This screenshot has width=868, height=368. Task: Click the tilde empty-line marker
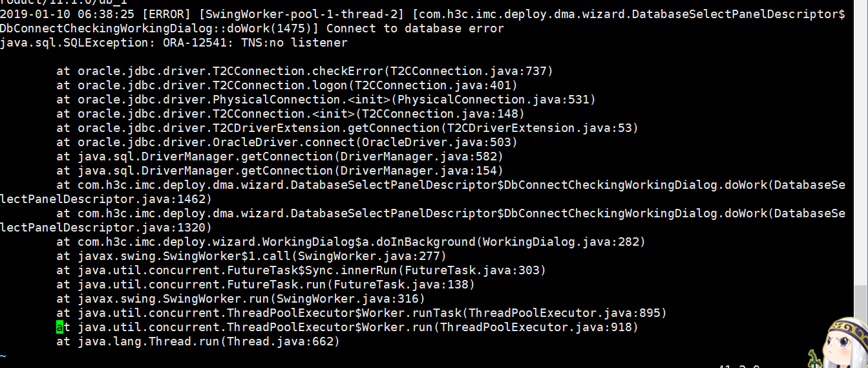[3, 356]
